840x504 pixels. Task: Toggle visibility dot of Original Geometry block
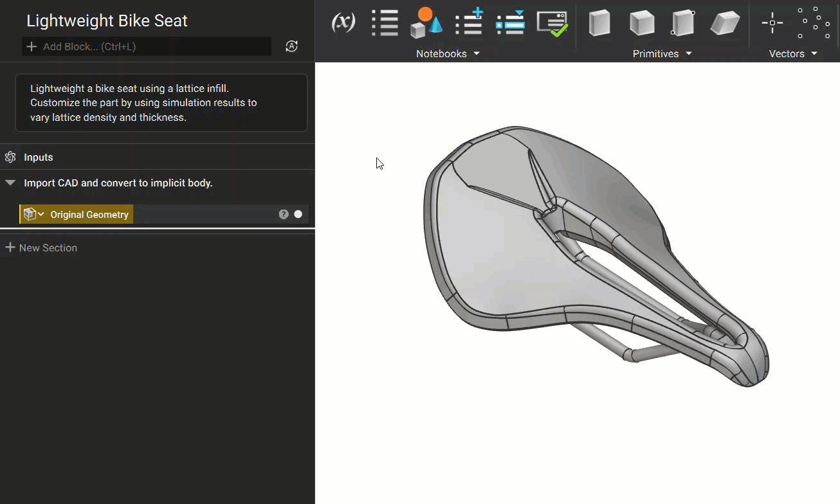point(298,215)
